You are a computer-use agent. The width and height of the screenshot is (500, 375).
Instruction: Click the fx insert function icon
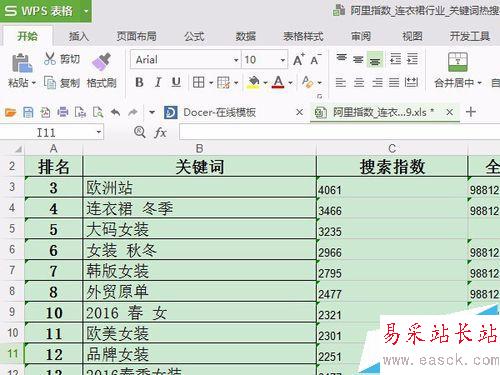point(160,133)
